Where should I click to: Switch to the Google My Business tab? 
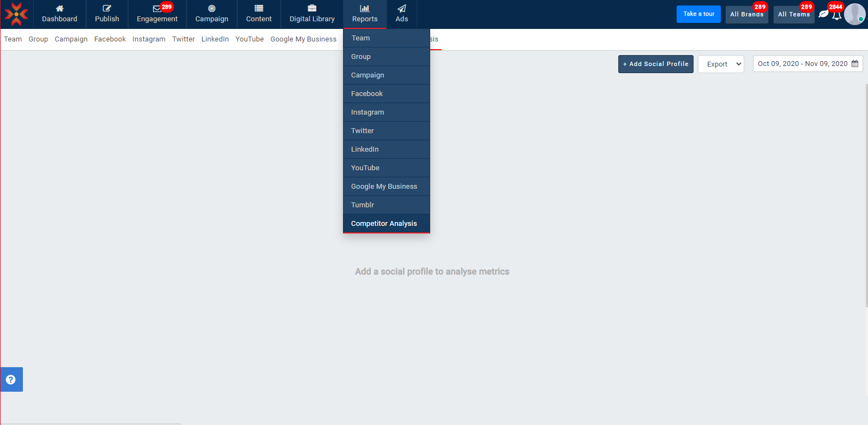tap(303, 39)
